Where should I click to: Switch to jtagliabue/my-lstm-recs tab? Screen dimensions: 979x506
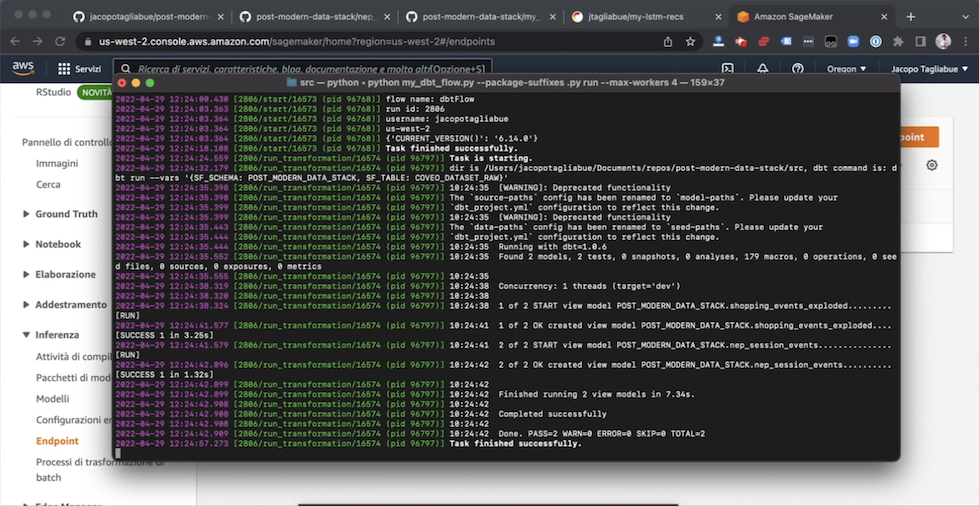[647, 17]
